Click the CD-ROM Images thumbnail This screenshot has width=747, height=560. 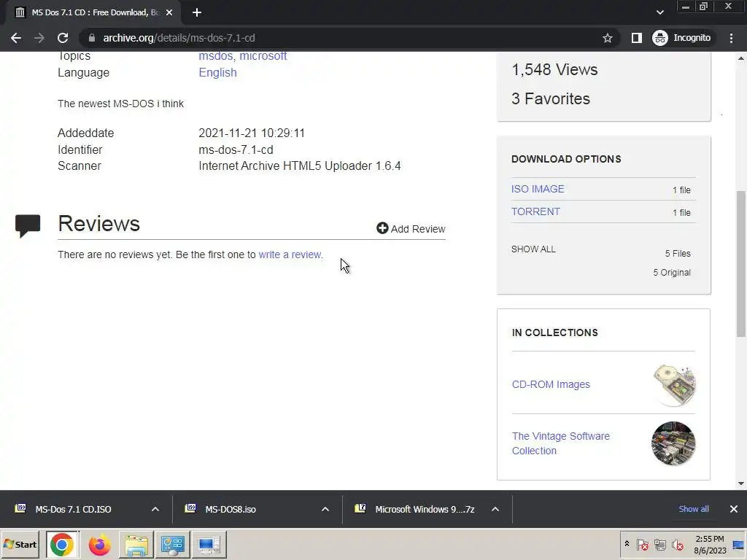[673, 385]
